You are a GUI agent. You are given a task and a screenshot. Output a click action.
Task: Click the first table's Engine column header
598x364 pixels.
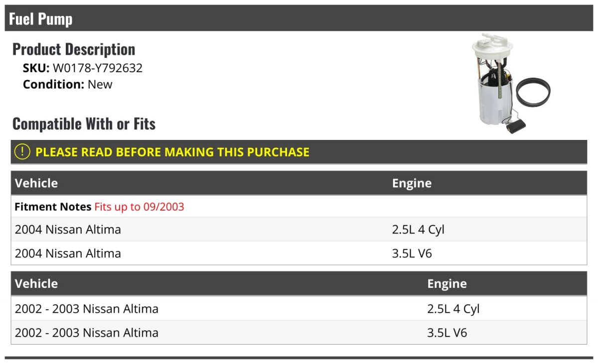[412, 183]
